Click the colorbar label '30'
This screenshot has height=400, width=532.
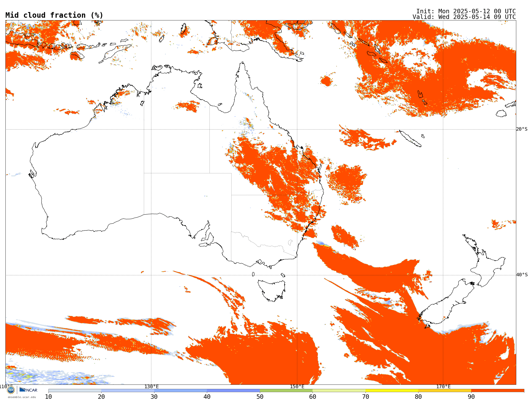(154, 397)
